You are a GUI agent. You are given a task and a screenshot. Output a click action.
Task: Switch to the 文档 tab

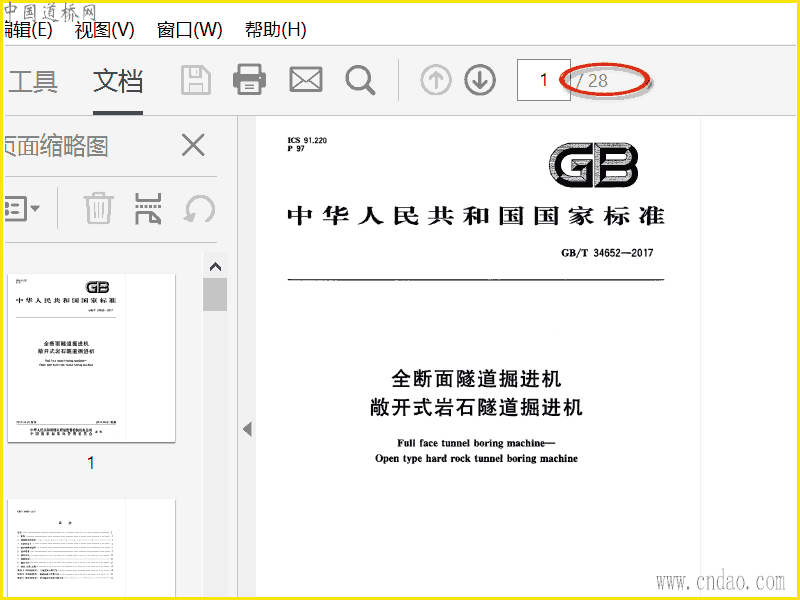point(118,81)
